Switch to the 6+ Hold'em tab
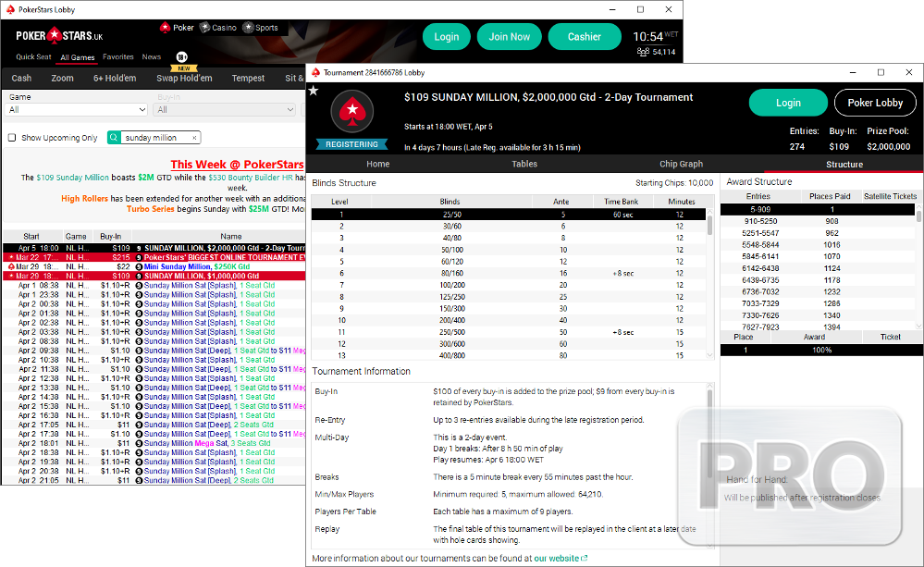This screenshot has width=924, height=567. (115, 78)
